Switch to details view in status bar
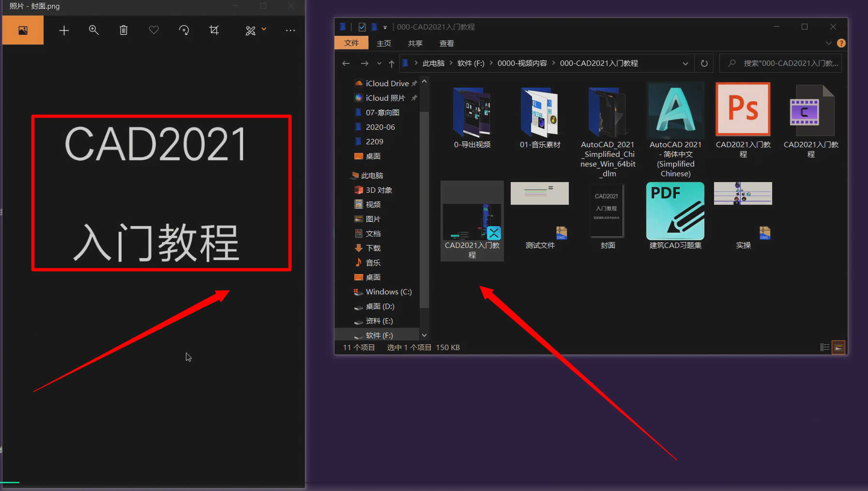Image resolution: width=868 pixels, height=491 pixels. [x=825, y=347]
